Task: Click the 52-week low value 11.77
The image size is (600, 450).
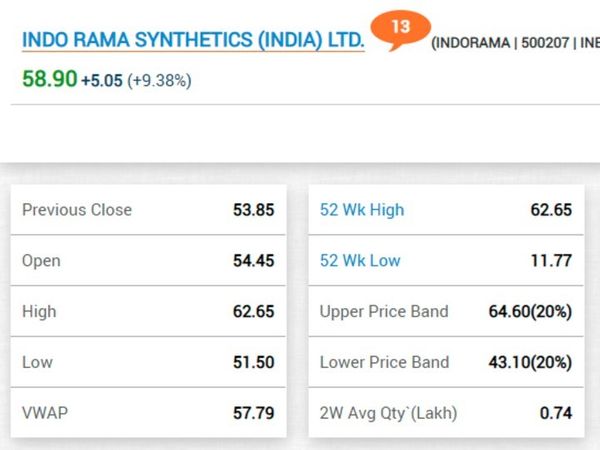Action: click(551, 261)
